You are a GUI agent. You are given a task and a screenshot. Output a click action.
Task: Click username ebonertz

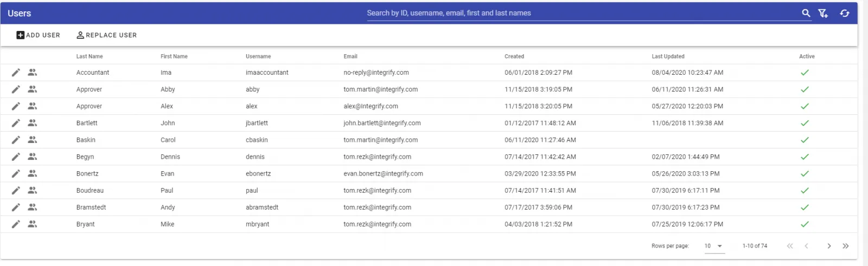pyautogui.click(x=258, y=174)
